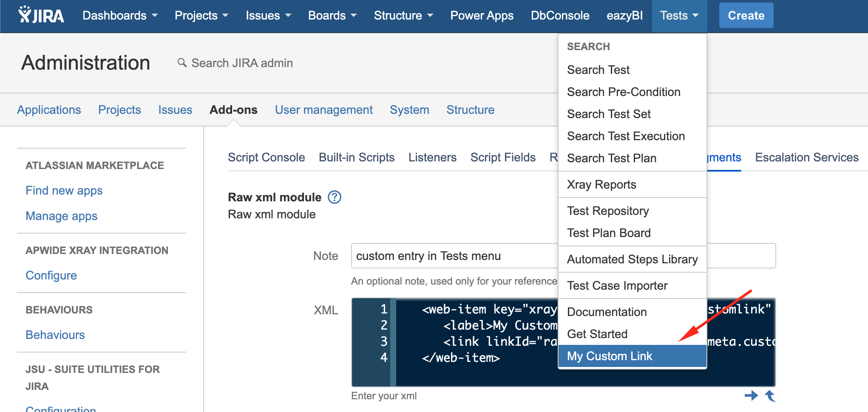This screenshot has height=412, width=868.
Task: Open Test Case Importer menu entry
Action: tap(633, 285)
